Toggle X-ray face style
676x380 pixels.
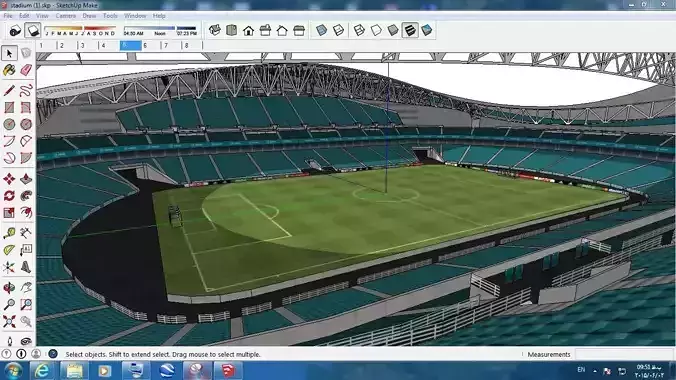(x=322, y=30)
